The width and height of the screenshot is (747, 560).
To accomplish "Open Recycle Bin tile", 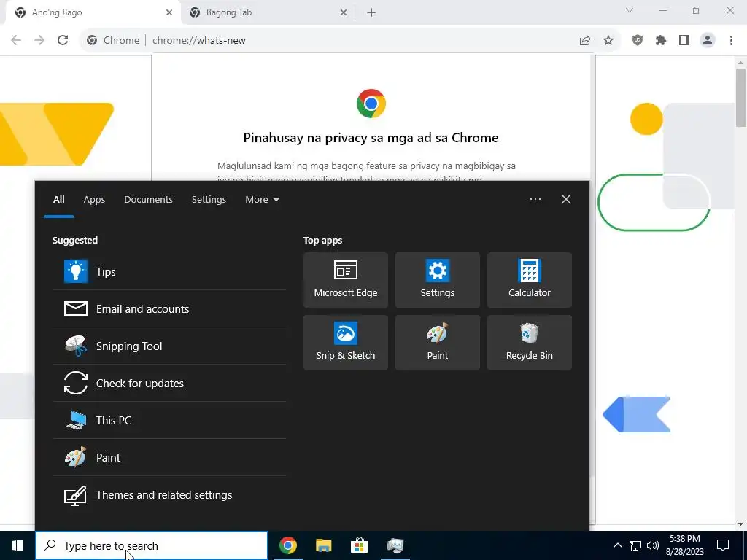I will click(530, 343).
